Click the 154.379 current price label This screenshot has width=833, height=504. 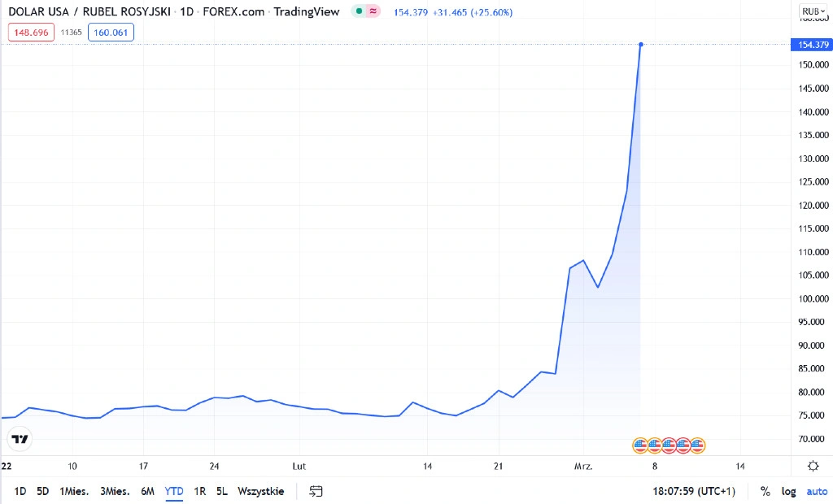[812, 45]
